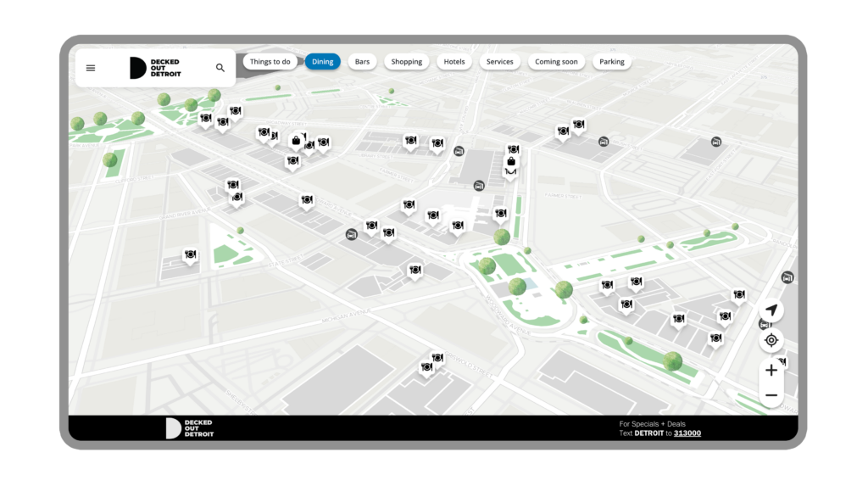Viewport: 868px width, 486px height.
Task: Toggle the Dining filter chip
Action: (x=323, y=62)
